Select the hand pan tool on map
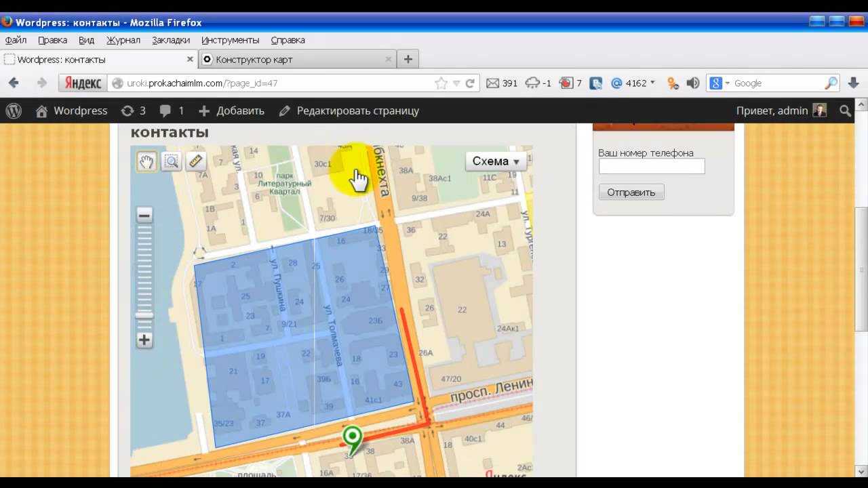Image resolution: width=868 pixels, height=488 pixels. (146, 161)
